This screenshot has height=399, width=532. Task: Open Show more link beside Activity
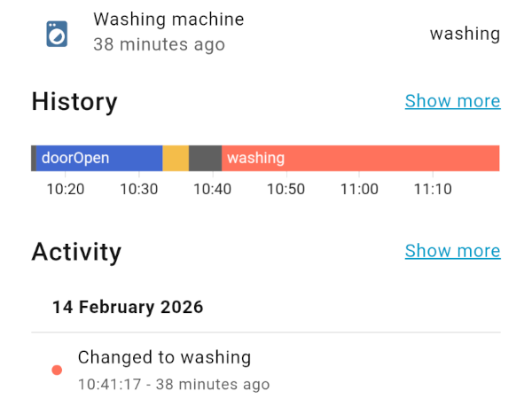pyautogui.click(x=452, y=251)
